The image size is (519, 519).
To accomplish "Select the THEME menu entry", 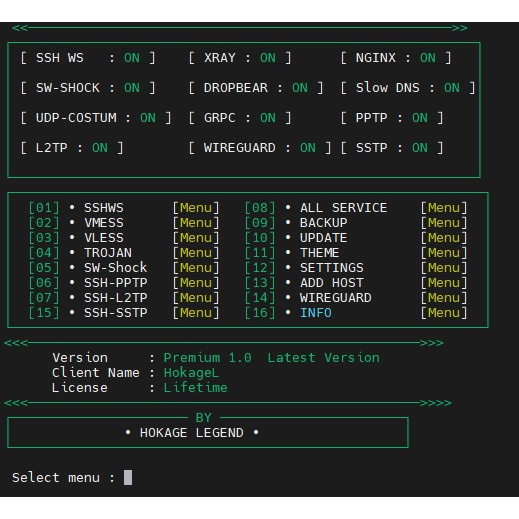I will pyautogui.click(x=319, y=253).
